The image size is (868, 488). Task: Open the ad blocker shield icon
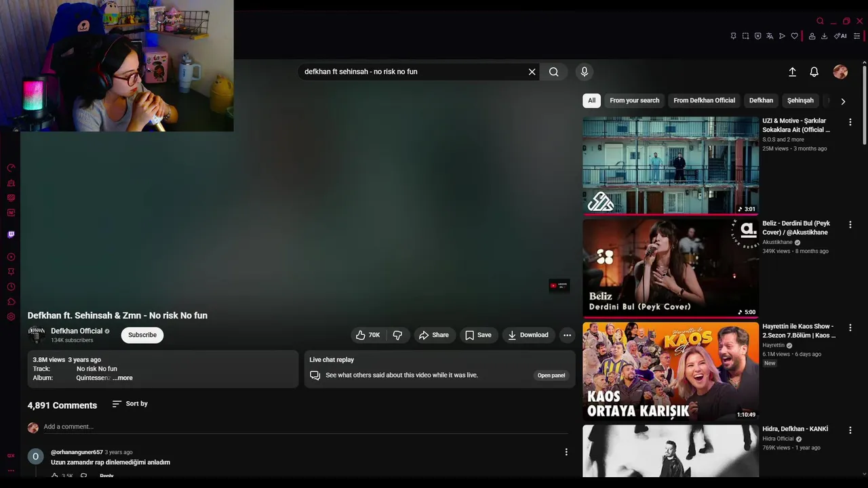(757, 36)
